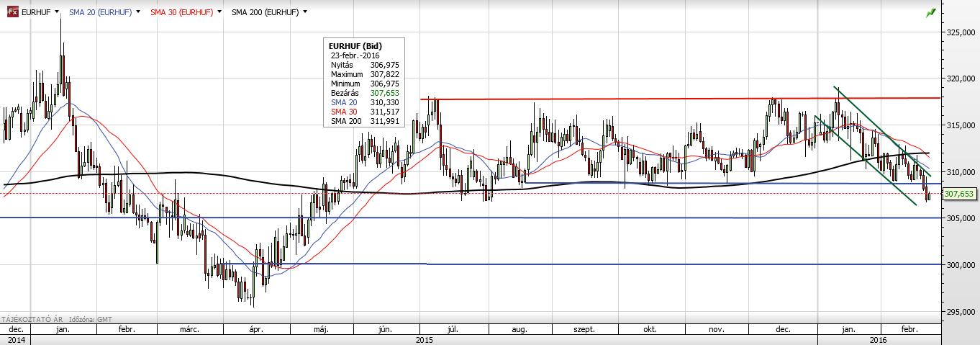The height and width of the screenshot is (345, 980).
Task: Click the 2015 year label on the time axis
Action: click(x=425, y=339)
